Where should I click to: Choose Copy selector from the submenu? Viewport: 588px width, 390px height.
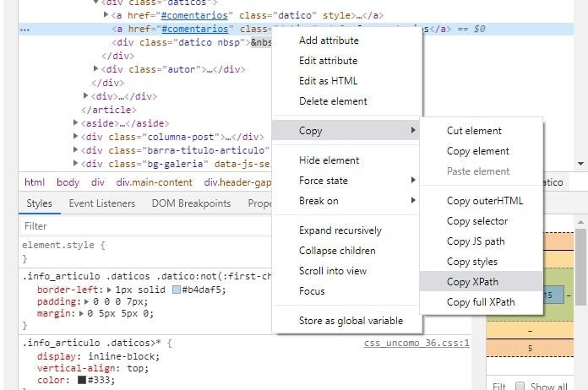pyautogui.click(x=477, y=221)
